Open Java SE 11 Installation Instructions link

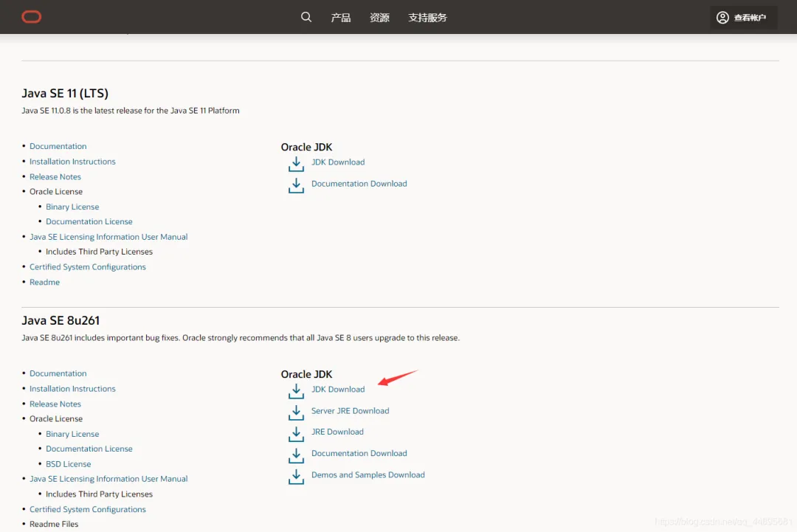[72, 162]
